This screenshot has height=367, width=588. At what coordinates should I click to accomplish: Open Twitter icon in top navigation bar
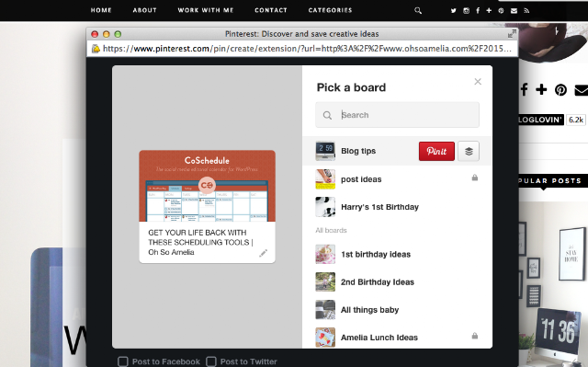pos(453,10)
